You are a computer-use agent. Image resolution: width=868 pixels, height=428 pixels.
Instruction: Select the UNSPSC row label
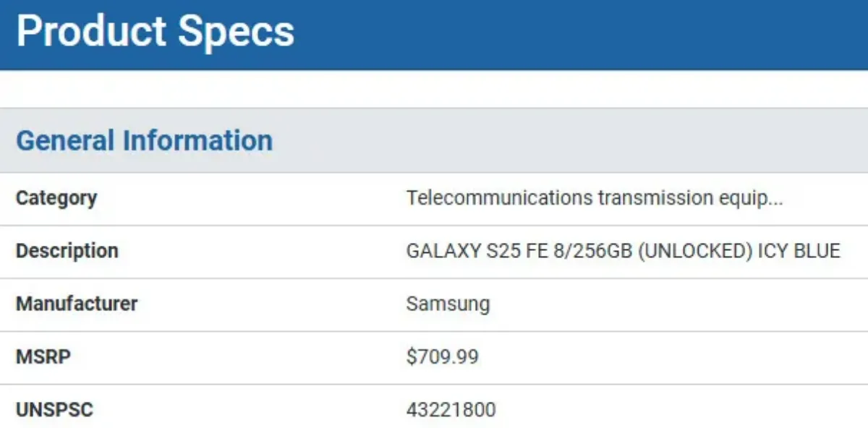pyautogui.click(x=54, y=411)
